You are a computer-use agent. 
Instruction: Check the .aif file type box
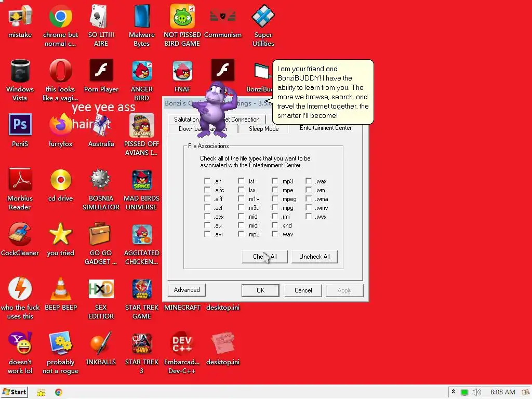point(207,181)
